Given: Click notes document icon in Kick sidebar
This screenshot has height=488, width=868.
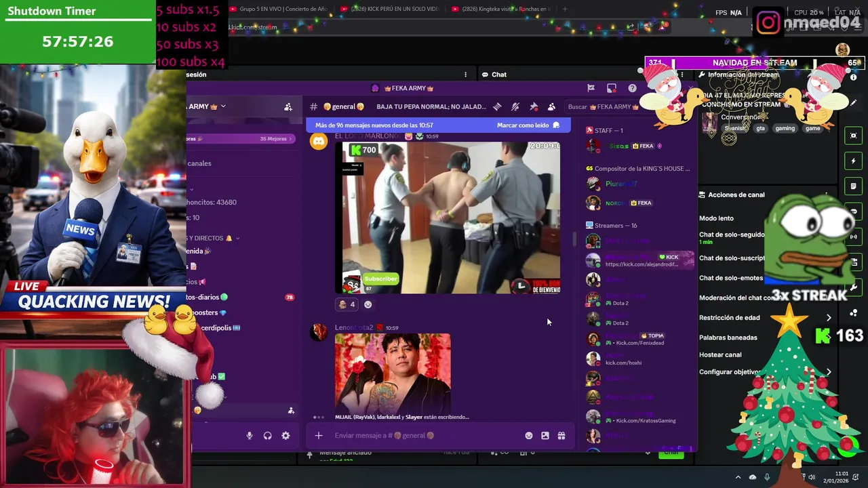Looking at the screenshot, I should tap(854, 186).
